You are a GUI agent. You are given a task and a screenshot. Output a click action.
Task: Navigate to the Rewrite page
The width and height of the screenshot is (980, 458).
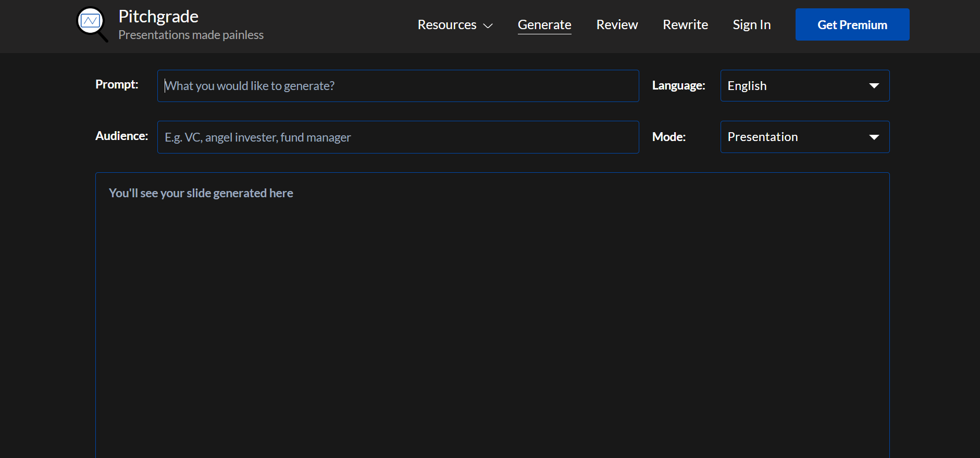[x=685, y=25]
